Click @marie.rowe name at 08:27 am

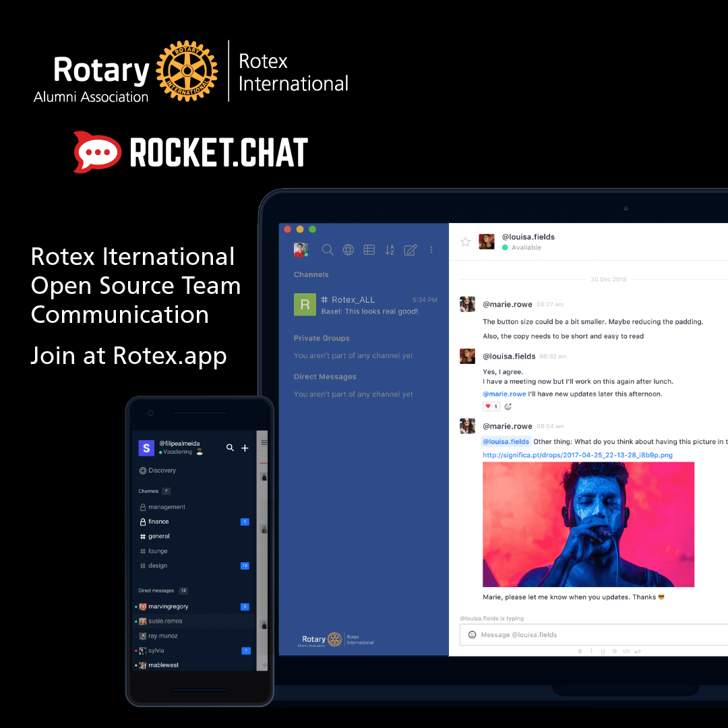[x=508, y=304]
